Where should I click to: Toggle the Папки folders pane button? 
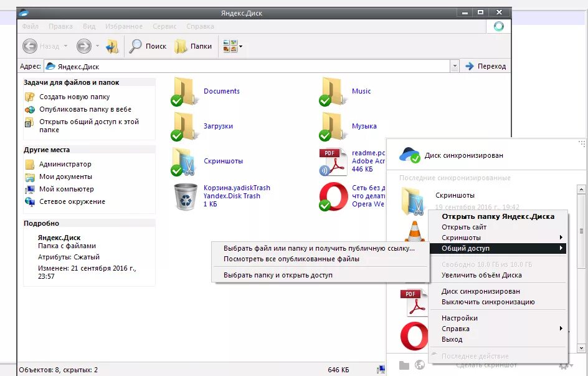[194, 46]
